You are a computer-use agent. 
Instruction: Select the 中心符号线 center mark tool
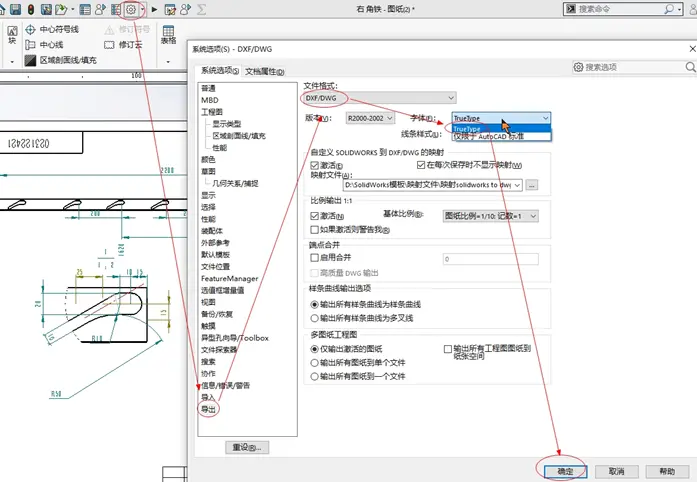[52, 29]
